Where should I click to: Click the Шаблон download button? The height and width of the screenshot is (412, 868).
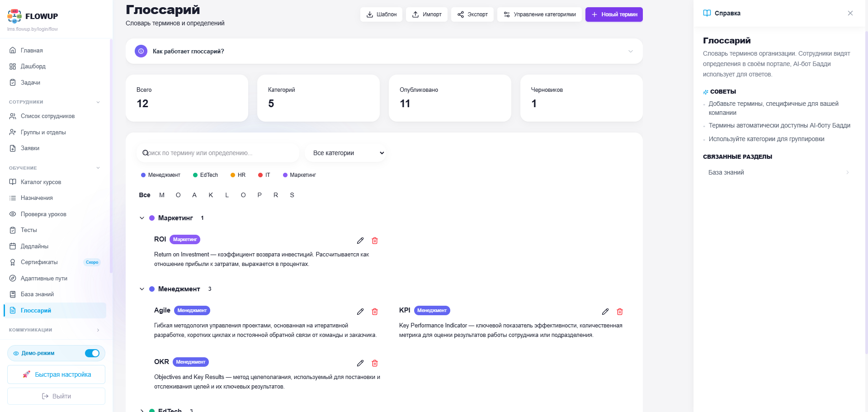coord(381,14)
